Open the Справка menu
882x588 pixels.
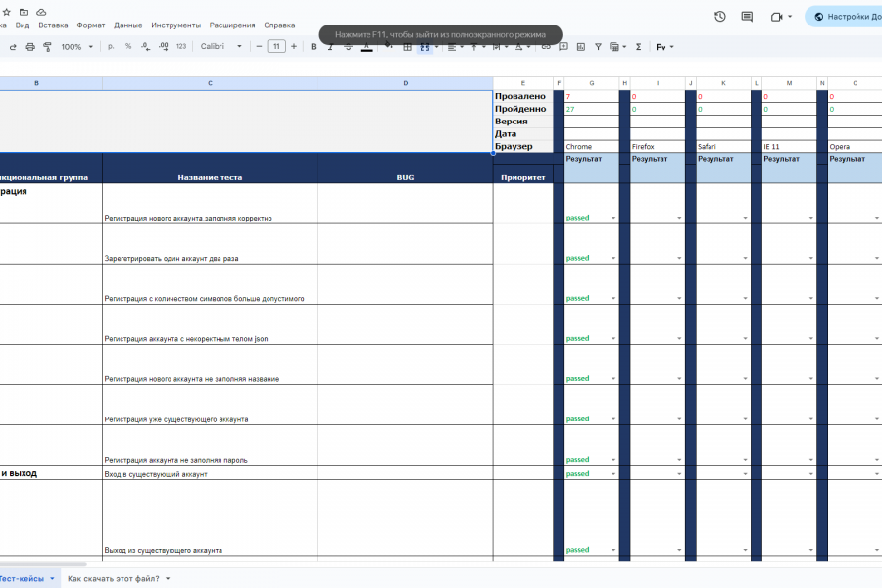coord(279,25)
